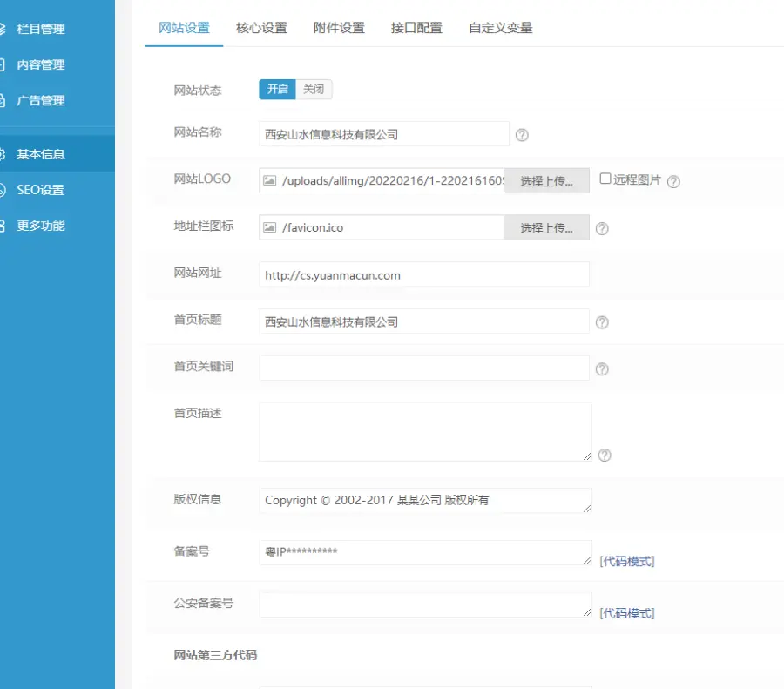Screen dimensions: 784x689
Task: Click 代码模式 link beside 备案号
Action: [627, 561]
